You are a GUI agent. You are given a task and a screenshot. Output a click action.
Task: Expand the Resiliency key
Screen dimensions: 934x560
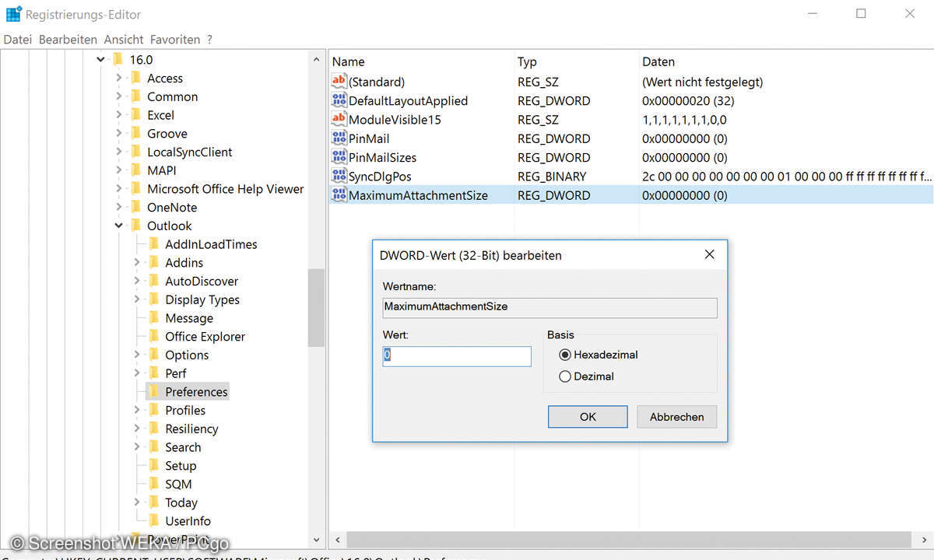tap(137, 429)
